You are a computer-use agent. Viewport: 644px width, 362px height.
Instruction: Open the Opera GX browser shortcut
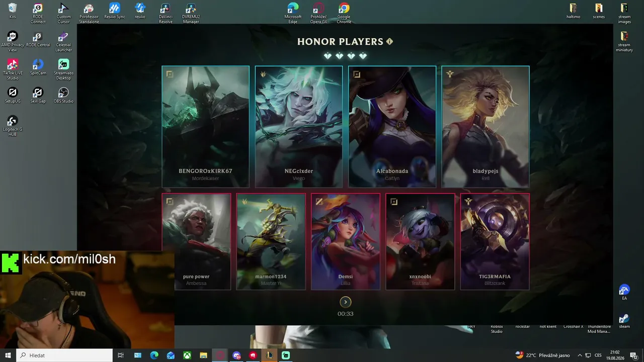point(318,14)
